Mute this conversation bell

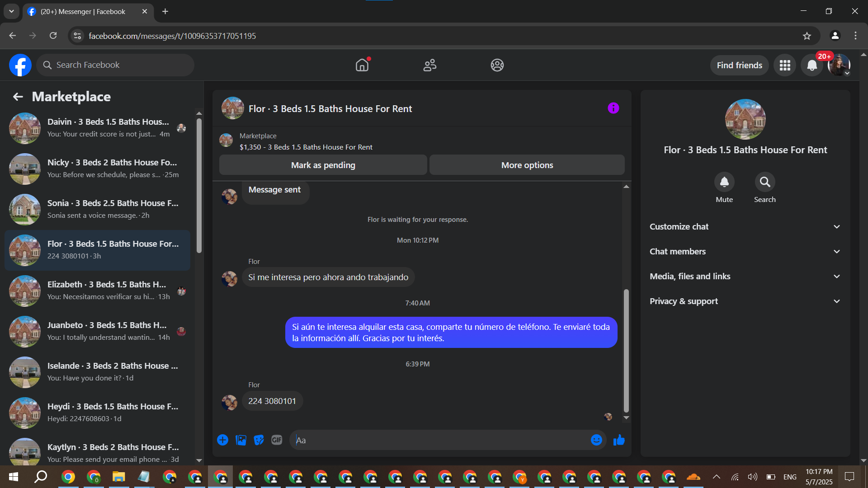pyautogui.click(x=724, y=182)
